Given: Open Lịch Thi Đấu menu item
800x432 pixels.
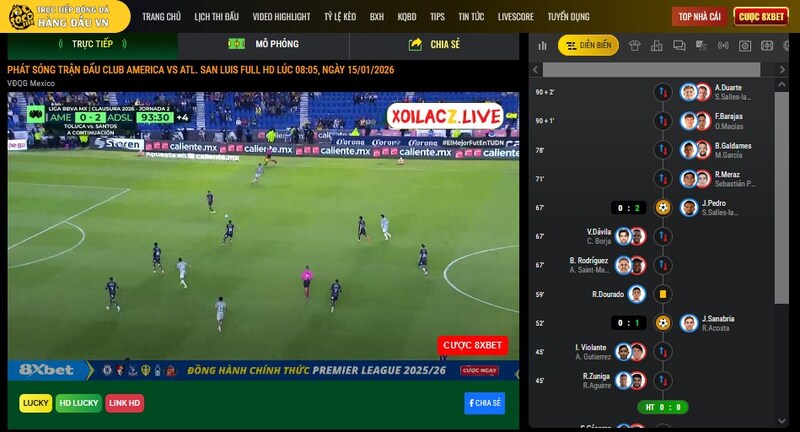Looking at the screenshot, I should pos(216,17).
